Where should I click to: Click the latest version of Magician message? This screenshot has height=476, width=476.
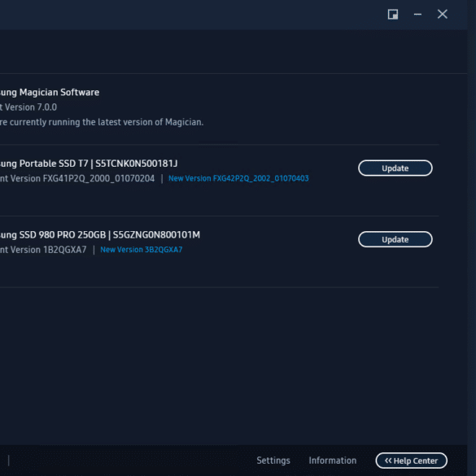[x=102, y=122]
